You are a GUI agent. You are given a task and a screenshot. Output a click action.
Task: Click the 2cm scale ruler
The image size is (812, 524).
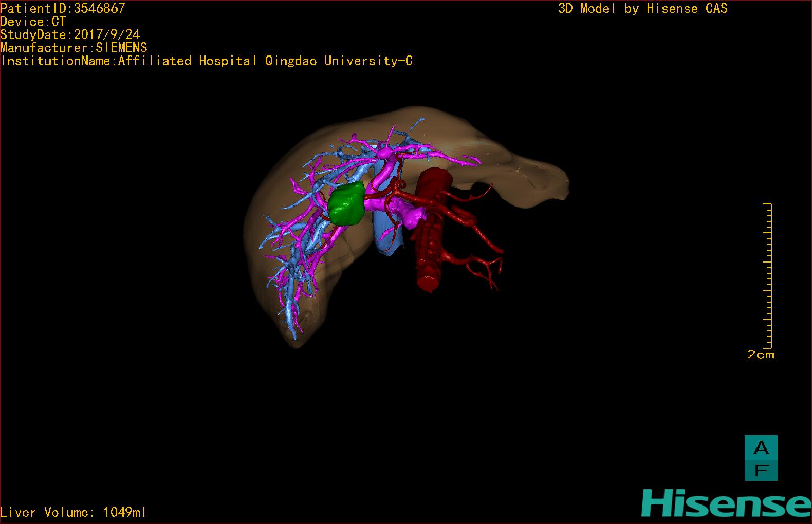pyautogui.click(x=768, y=276)
